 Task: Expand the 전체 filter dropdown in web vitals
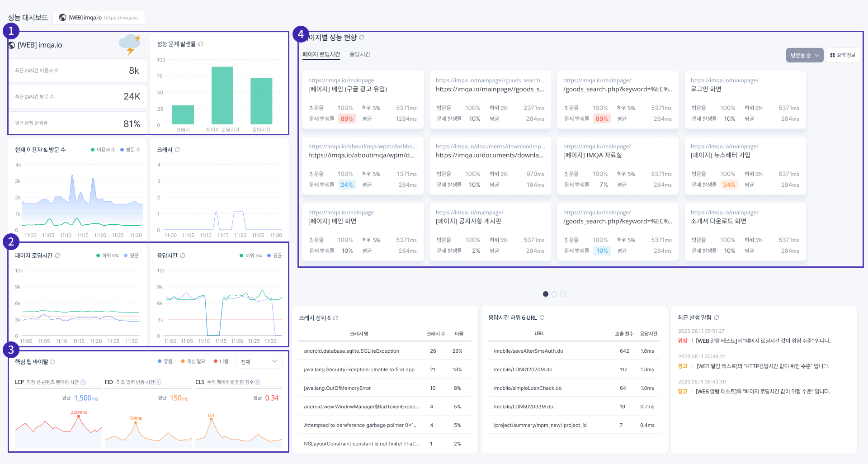click(259, 361)
